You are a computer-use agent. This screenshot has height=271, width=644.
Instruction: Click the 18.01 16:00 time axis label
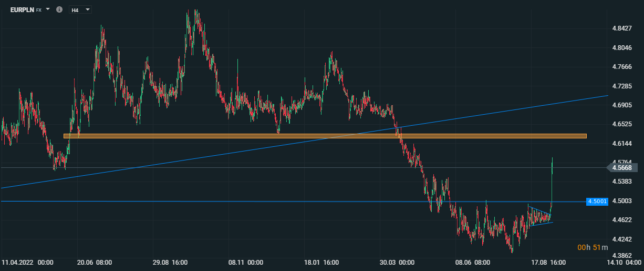pos(323,262)
